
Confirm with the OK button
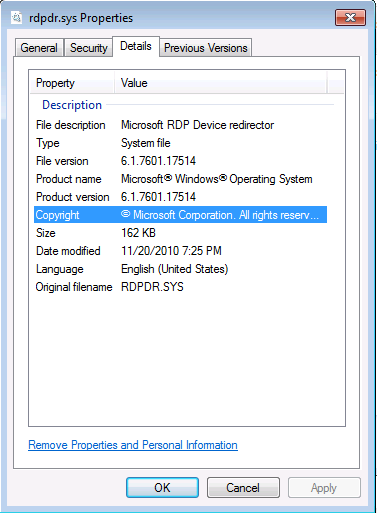[162, 488]
